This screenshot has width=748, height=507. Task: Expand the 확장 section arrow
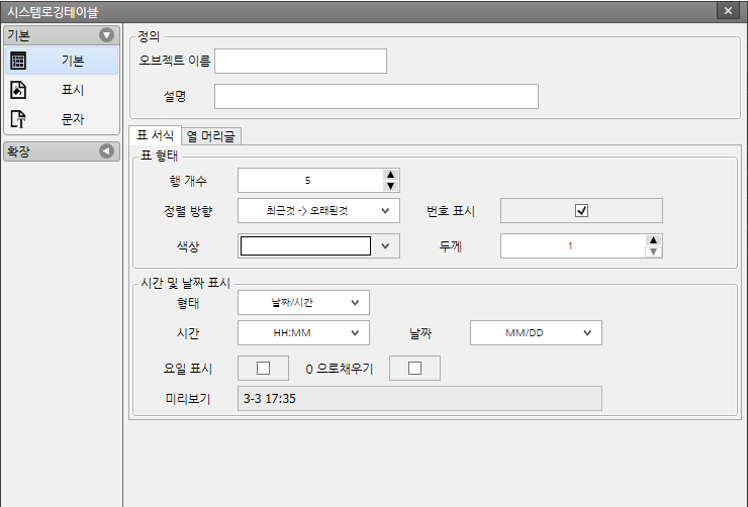pyautogui.click(x=106, y=151)
